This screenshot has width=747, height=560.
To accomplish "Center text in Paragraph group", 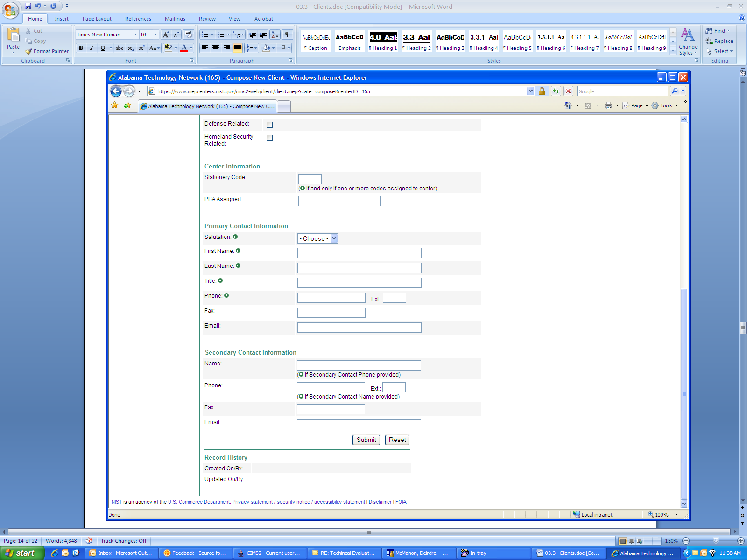I will coord(216,48).
